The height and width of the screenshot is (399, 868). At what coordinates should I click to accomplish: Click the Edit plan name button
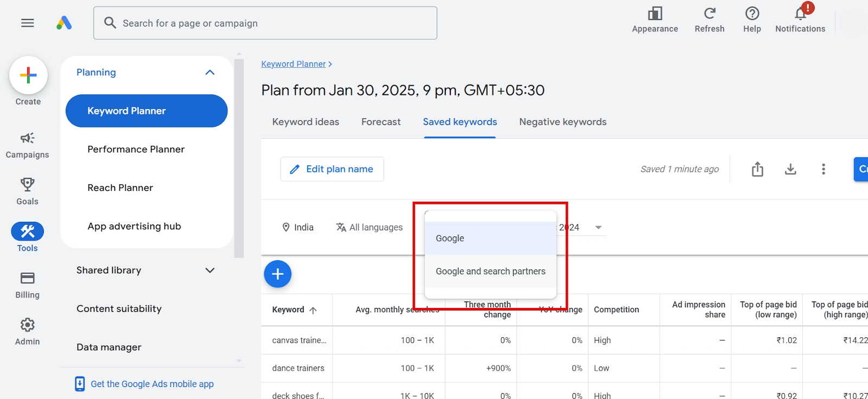click(x=332, y=169)
